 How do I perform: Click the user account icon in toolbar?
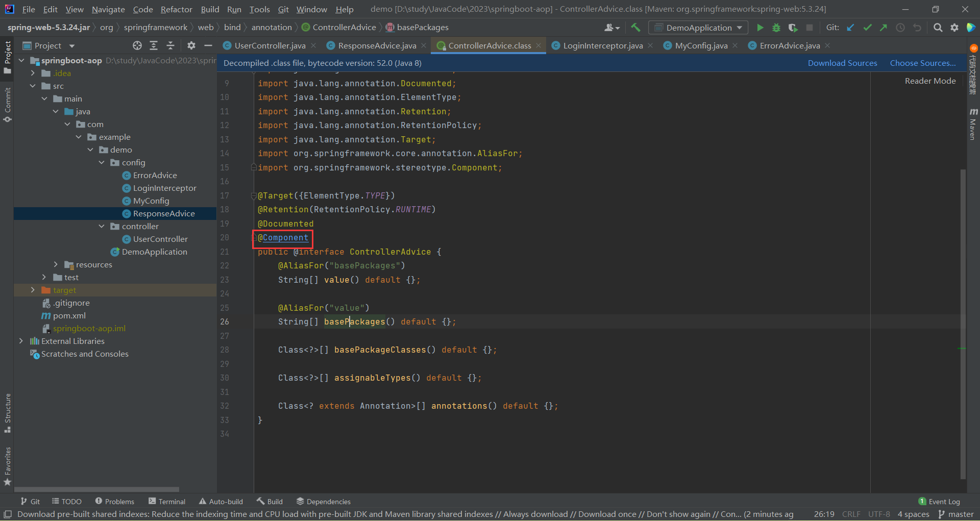tap(611, 28)
